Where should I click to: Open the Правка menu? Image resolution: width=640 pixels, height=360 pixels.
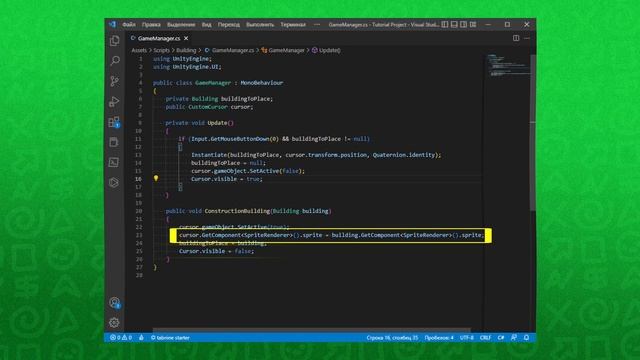click(x=151, y=24)
